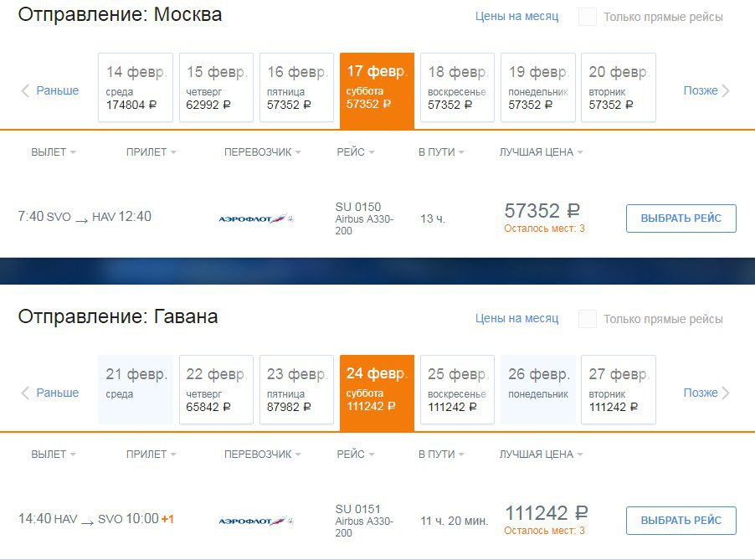755x560 pixels.
Task: Select the 23 февр. date tab at 87982 ₽
Action: click(296, 389)
